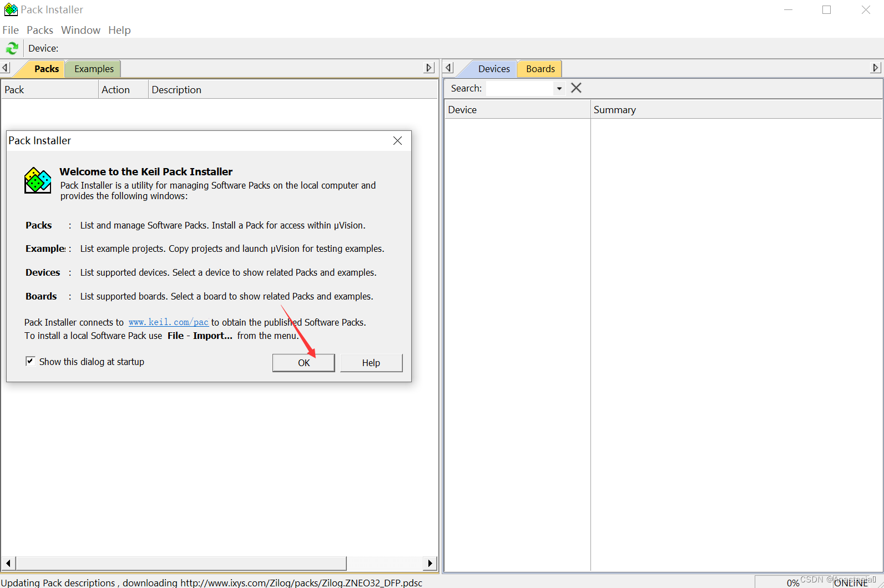Click the Updating Pack descriptions status text
This screenshot has height=588, width=884.
pos(211,582)
